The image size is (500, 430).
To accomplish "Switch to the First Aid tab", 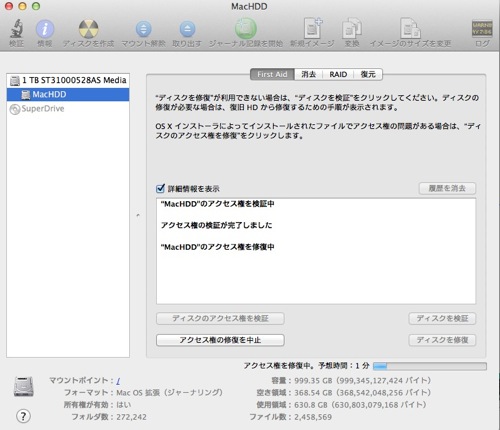I will click(272, 74).
